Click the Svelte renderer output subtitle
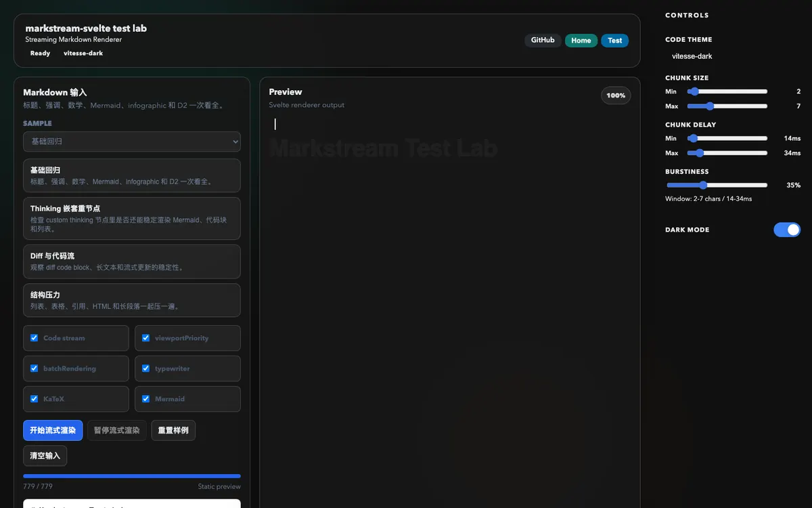The image size is (812, 508). pyautogui.click(x=307, y=105)
